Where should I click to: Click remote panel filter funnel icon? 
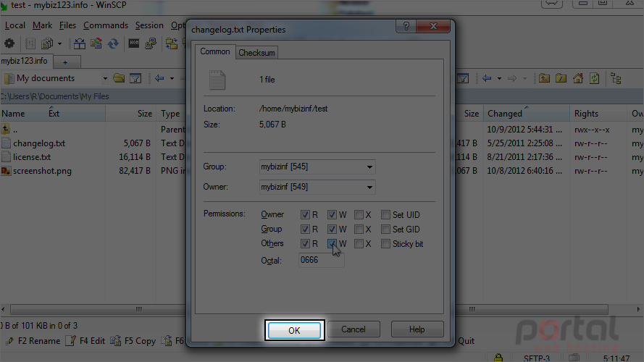coord(463,78)
